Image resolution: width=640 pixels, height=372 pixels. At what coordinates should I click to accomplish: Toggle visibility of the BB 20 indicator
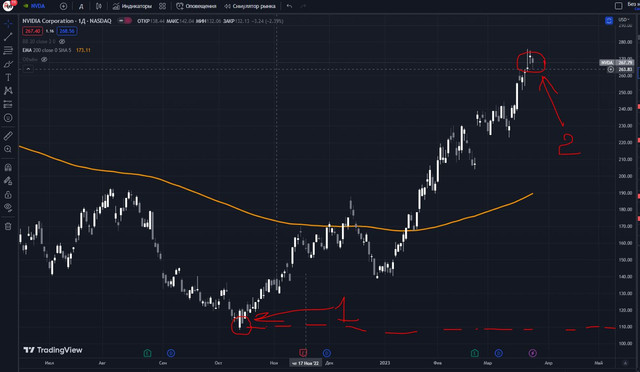point(62,41)
